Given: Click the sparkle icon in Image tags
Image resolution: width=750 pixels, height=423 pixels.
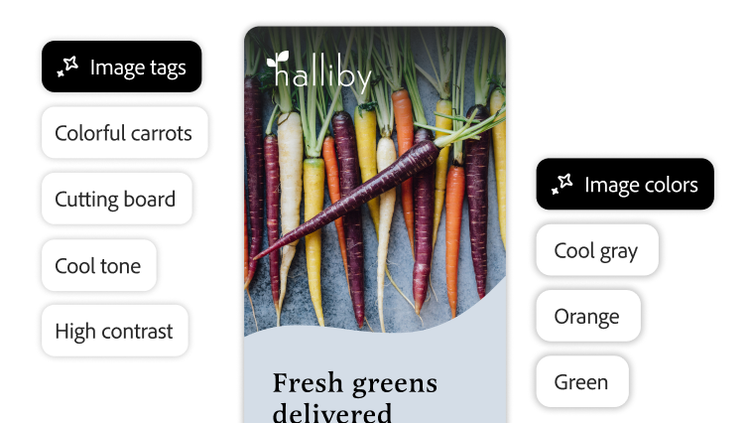Looking at the screenshot, I should point(67,67).
